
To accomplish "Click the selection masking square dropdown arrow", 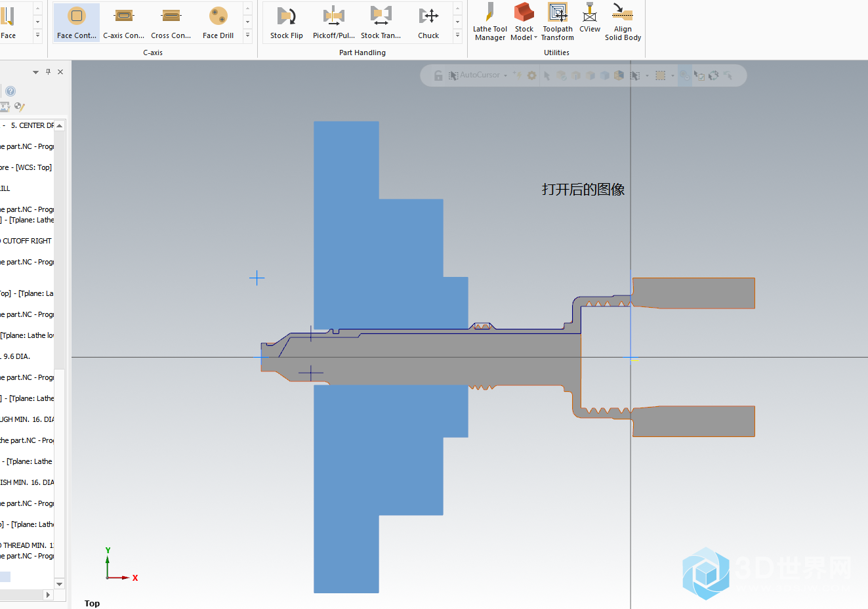I will [672, 75].
